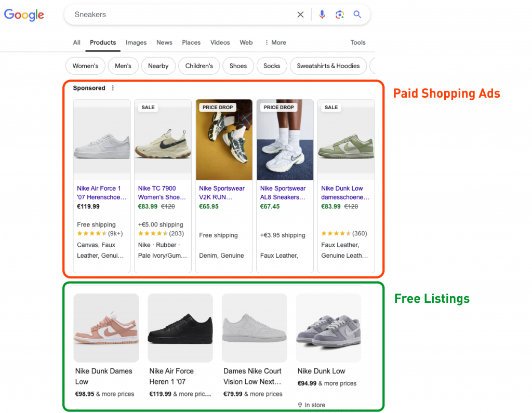Click the (360) star rating on Dunk Low
Viewport: 532px width, 413px height.
point(344,233)
